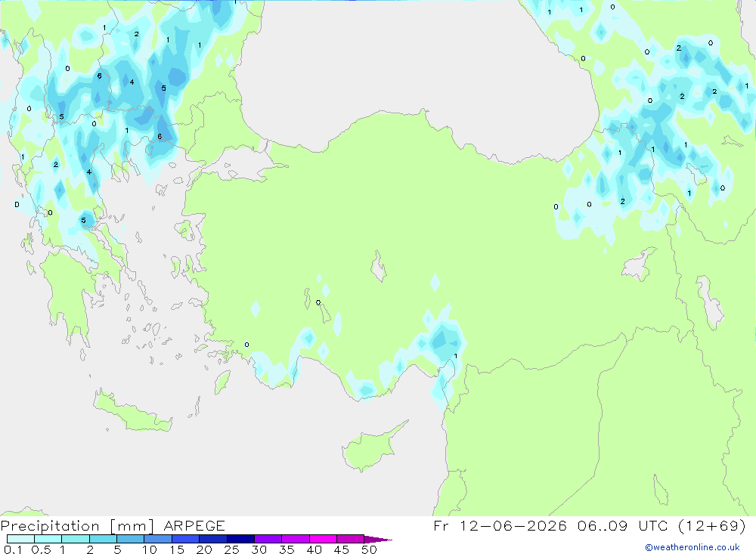This screenshot has height=554, width=756.
Task: Click the legend value "20"
Action: click(x=204, y=549)
